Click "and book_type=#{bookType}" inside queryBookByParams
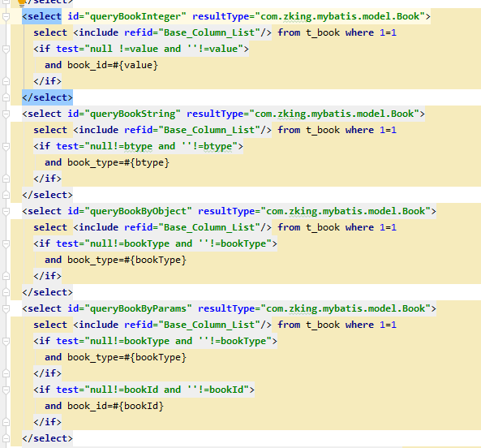The height and width of the screenshot is (448, 481). (x=116, y=357)
